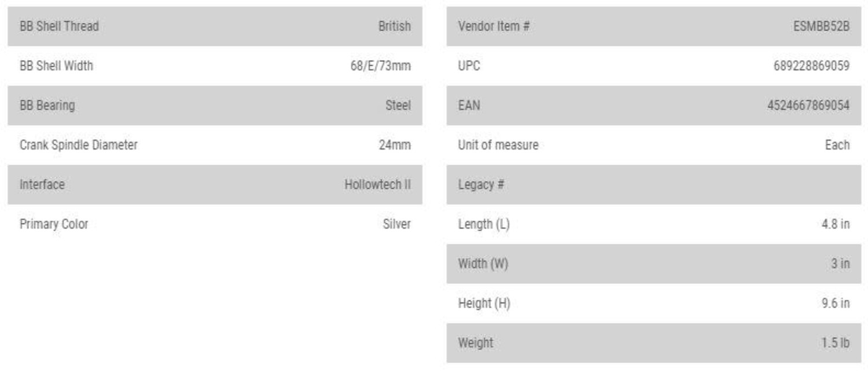
Task: Click the 1.5 lb weight value
Action: [834, 343]
